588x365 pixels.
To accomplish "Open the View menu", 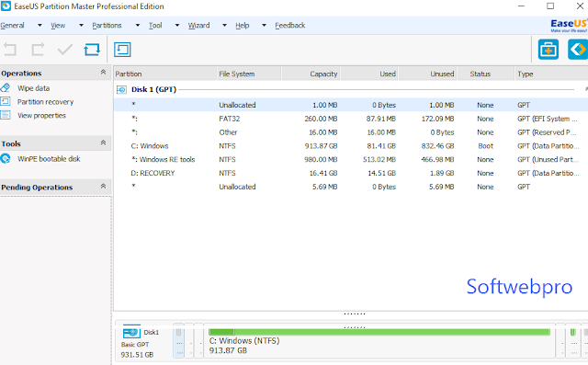I will [58, 26].
